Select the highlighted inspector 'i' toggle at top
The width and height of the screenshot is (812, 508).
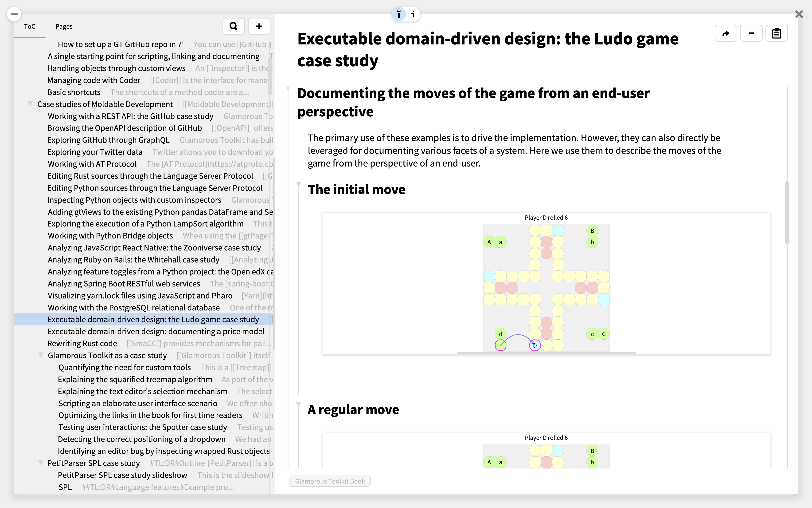(x=399, y=14)
